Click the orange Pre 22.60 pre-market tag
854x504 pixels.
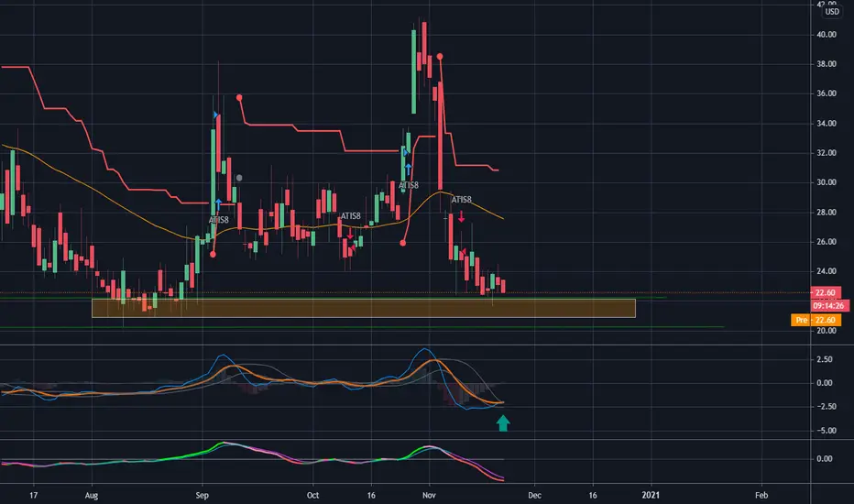816,320
